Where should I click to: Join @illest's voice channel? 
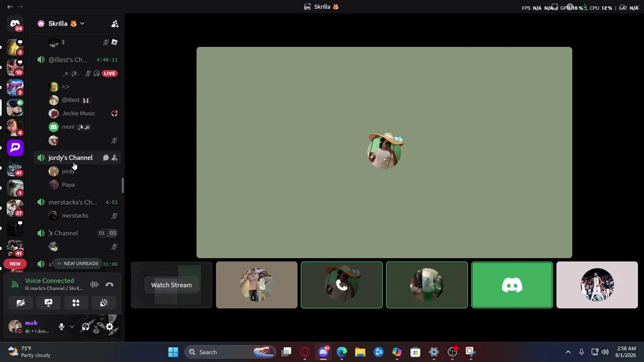point(78,60)
